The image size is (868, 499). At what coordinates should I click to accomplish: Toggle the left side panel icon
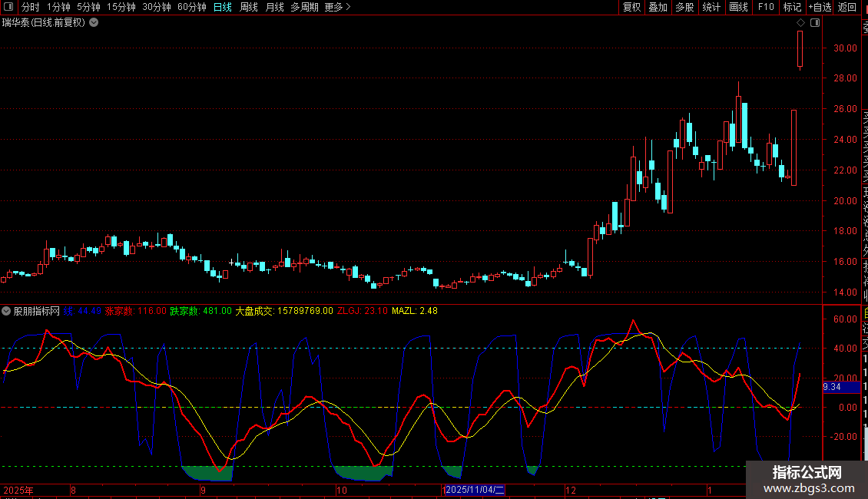point(9,7)
